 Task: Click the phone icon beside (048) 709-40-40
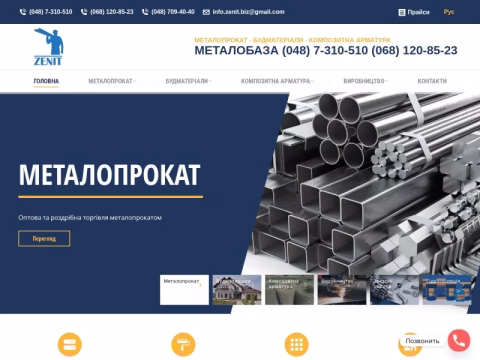click(x=145, y=12)
